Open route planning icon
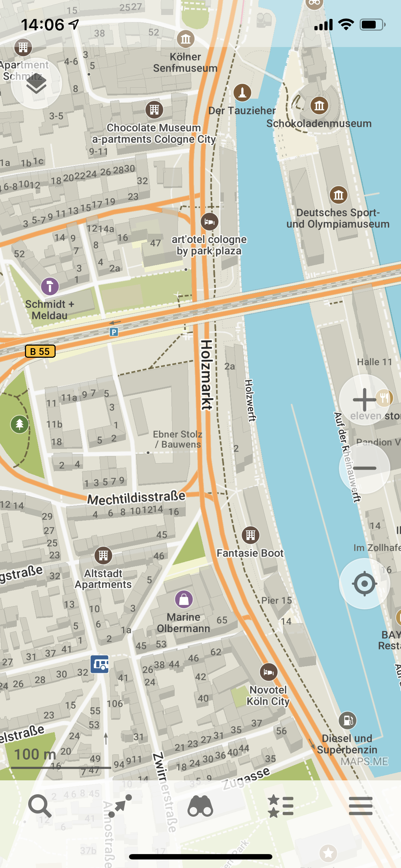The image size is (401, 868). [x=120, y=806]
